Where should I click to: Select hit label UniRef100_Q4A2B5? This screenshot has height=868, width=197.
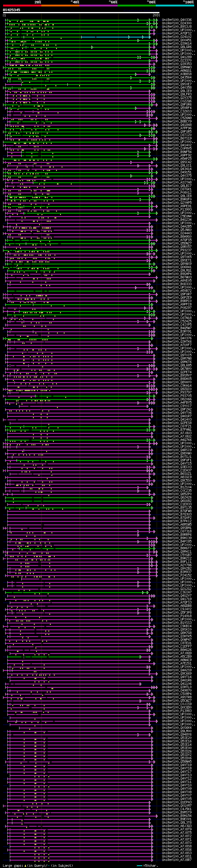(x=177, y=226)
